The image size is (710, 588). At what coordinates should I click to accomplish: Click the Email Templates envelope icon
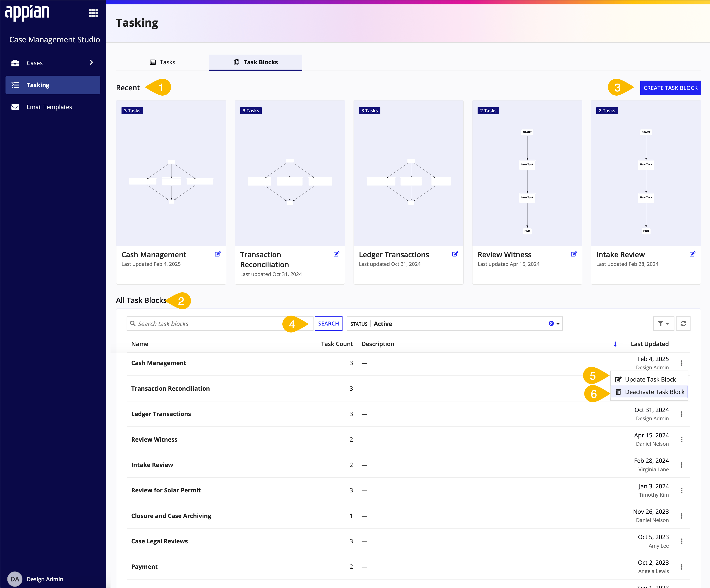(x=15, y=107)
